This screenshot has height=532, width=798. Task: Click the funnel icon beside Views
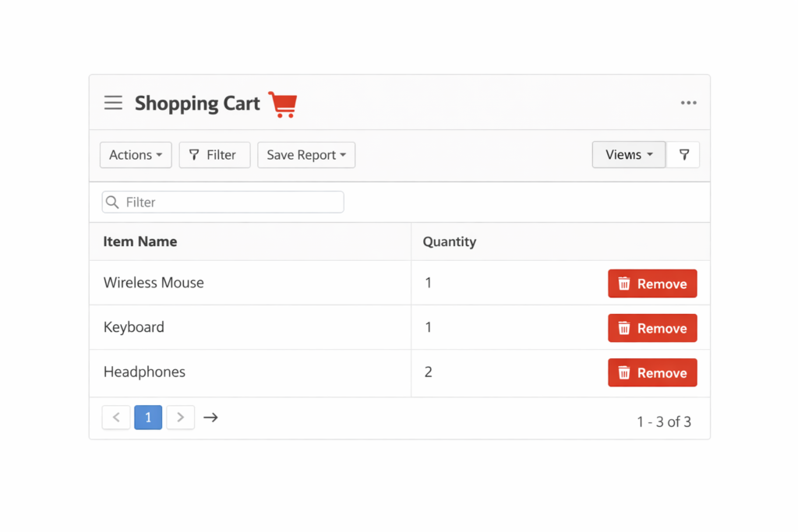coord(683,155)
